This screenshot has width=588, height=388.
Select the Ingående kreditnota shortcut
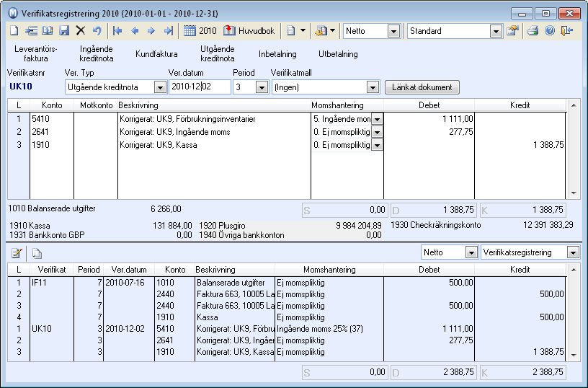[97, 53]
